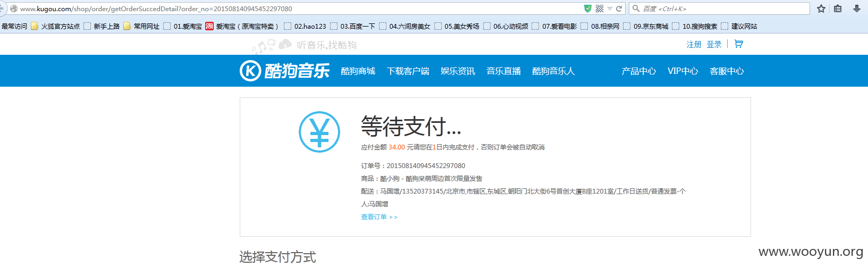Open the 07.爱看电影 bookmark
The width and height of the screenshot is (868, 267).
554,26
